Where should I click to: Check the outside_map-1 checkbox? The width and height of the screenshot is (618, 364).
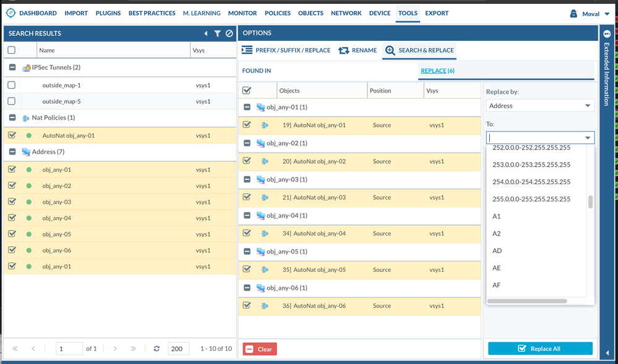click(12, 85)
